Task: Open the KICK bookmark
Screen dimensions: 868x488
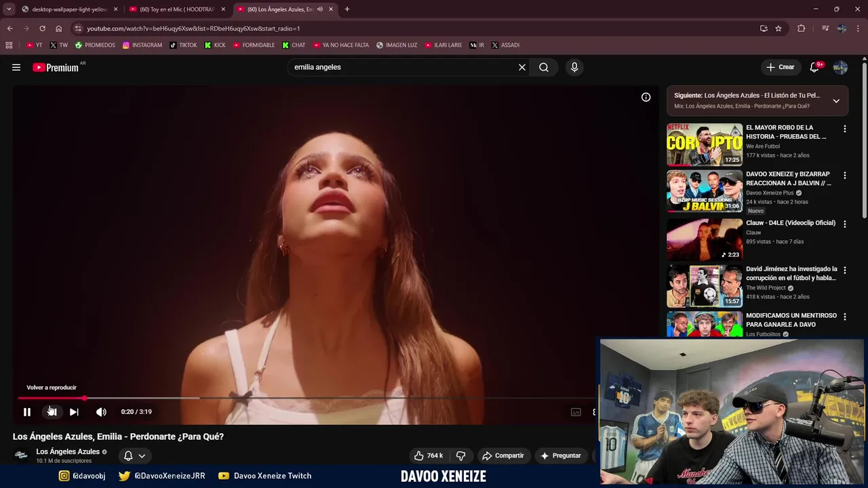Action: 216,45
